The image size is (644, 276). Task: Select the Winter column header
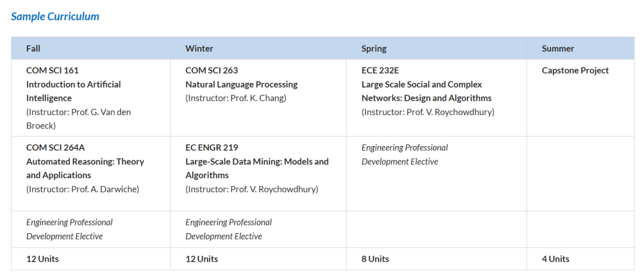(199, 48)
